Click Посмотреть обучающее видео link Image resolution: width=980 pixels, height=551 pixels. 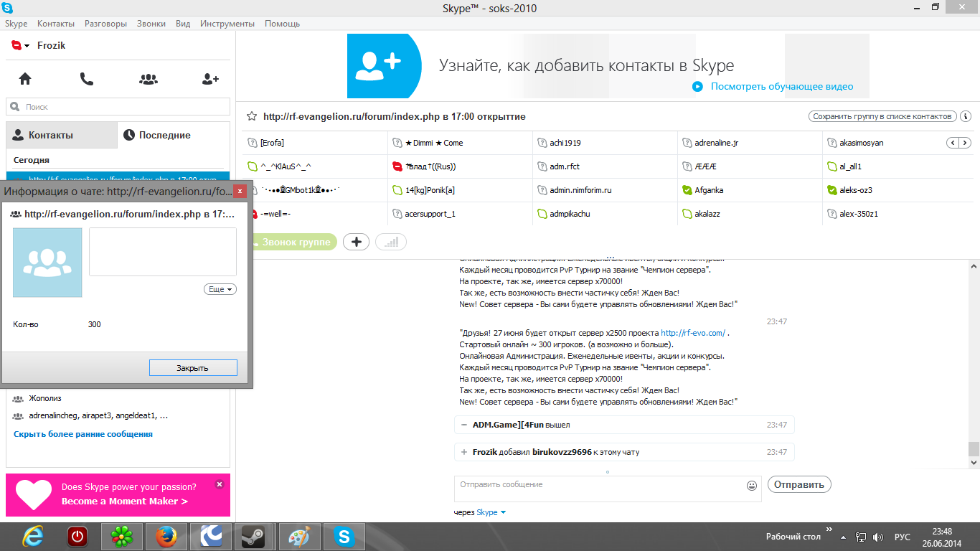click(782, 87)
